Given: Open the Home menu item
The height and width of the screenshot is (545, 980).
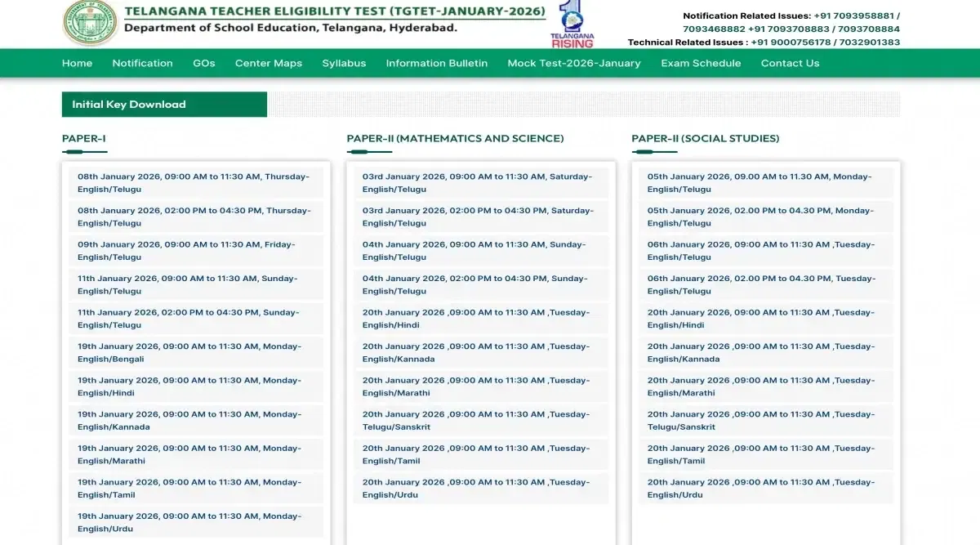Looking at the screenshot, I should click(77, 63).
